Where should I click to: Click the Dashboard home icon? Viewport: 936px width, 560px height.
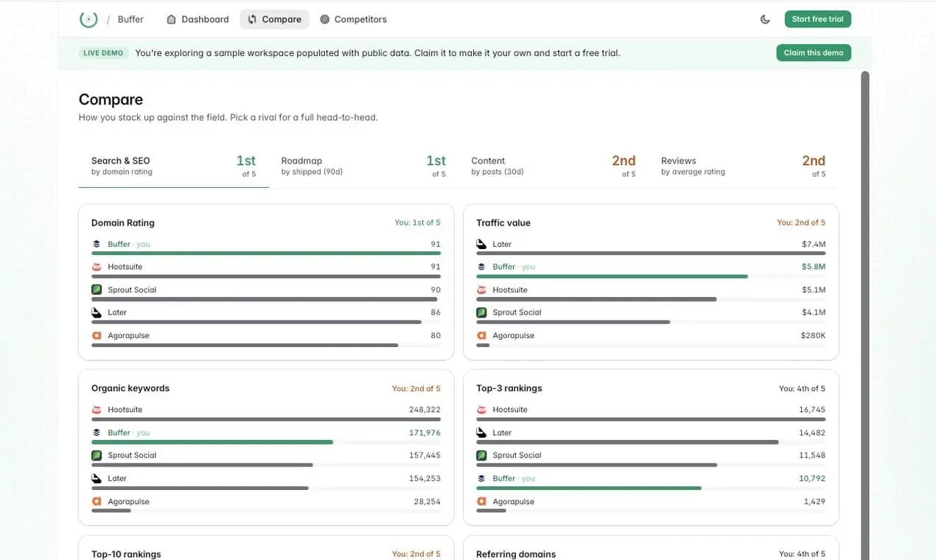(x=171, y=19)
